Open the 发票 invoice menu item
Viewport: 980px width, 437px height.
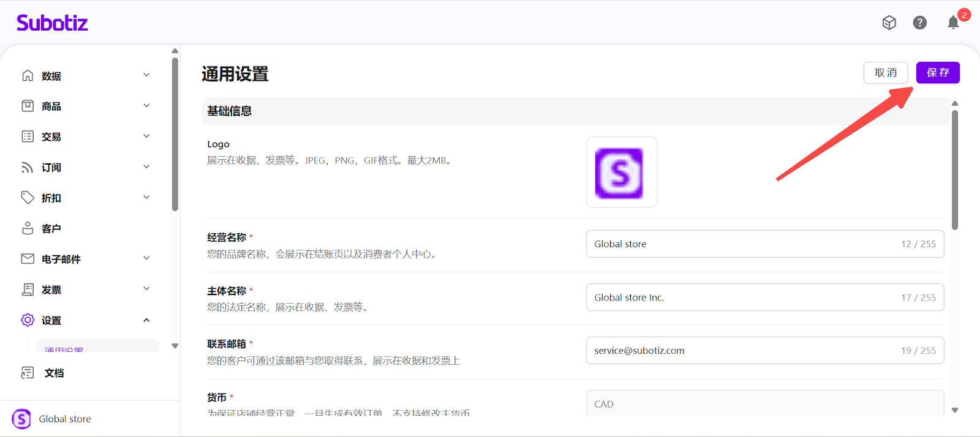point(51,290)
